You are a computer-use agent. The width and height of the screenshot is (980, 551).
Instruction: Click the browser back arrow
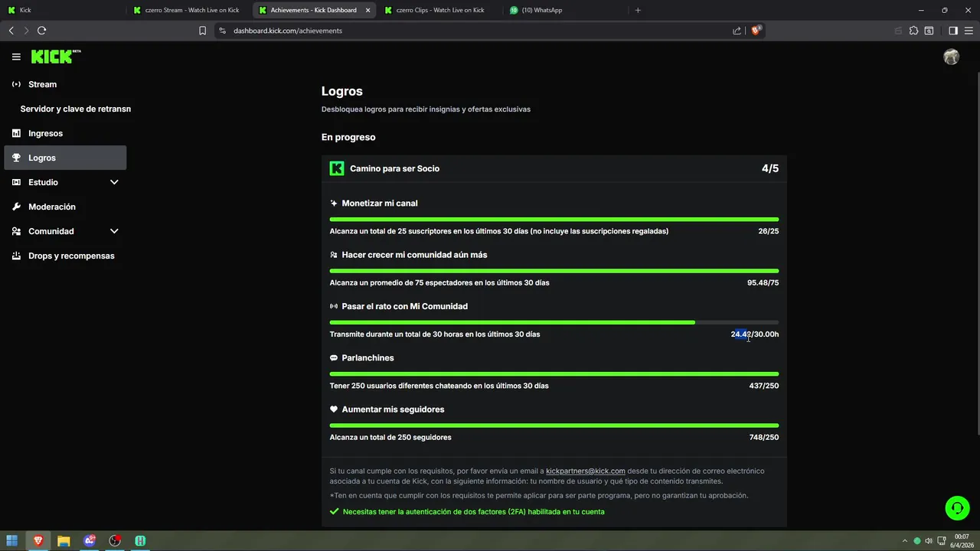(11, 31)
